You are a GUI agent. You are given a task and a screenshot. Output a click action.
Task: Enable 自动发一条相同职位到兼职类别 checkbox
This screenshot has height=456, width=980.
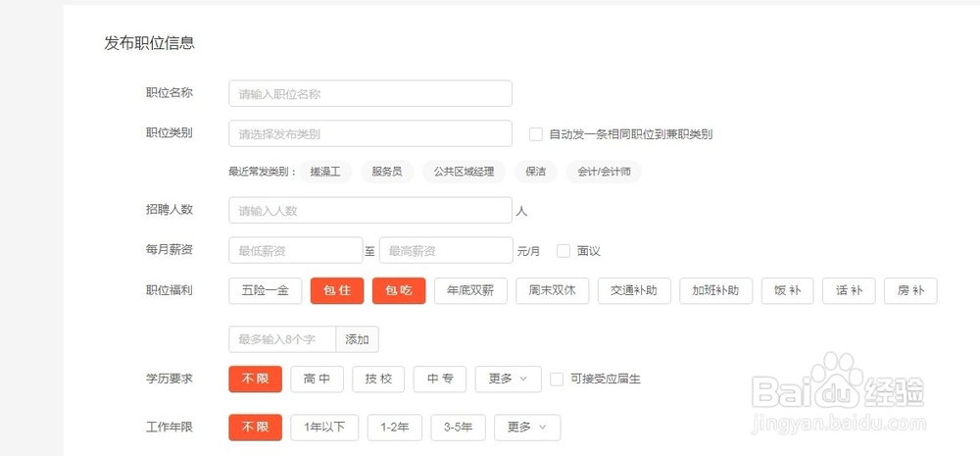(536, 134)
